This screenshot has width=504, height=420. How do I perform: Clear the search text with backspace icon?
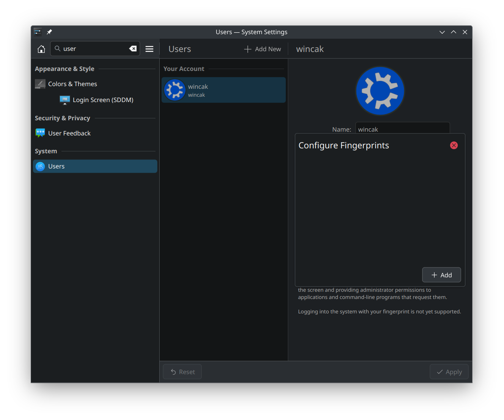pos(133,49)
